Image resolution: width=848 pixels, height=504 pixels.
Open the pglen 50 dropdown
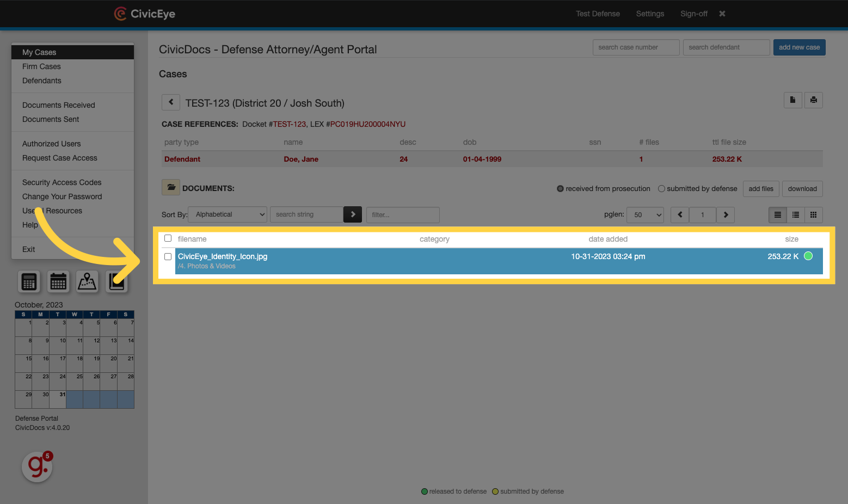pos(645,215)
